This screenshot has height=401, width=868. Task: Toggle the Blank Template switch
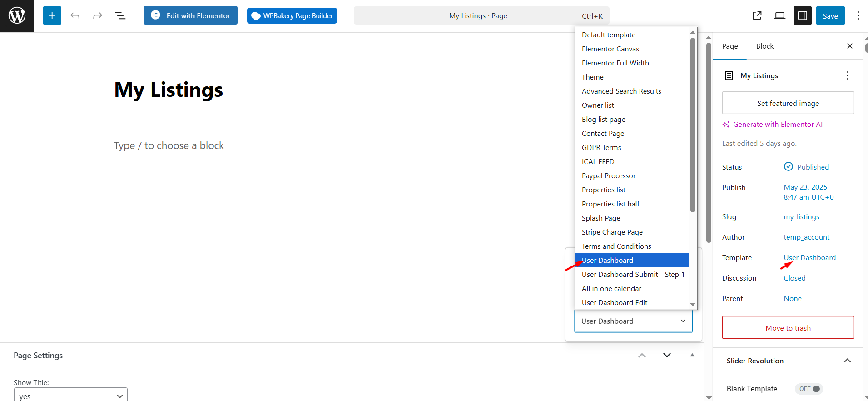coord(809,389)
